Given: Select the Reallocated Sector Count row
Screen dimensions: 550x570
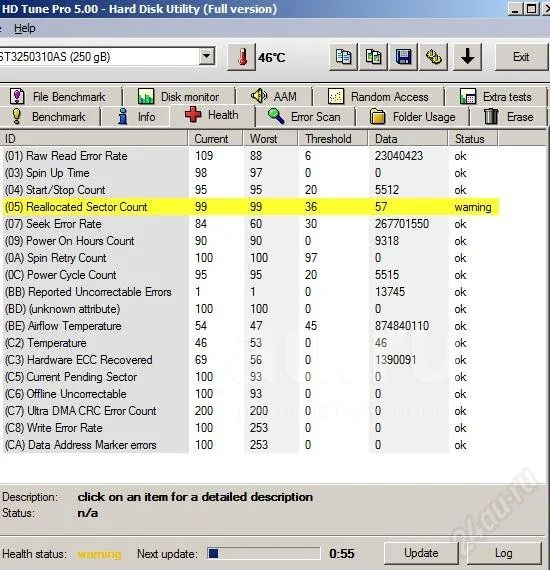Looking at the screenshot, I should 251,207.
